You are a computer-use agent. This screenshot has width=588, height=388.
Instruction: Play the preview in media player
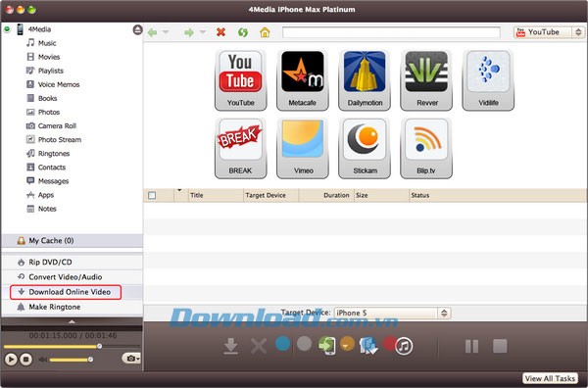point(11,360)
